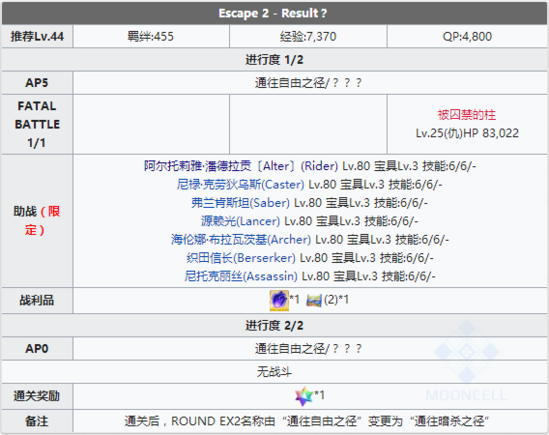This screenshot has height=435, width=549.
Task: Click the 经验:7,370 experience cell
Action: 308,36
